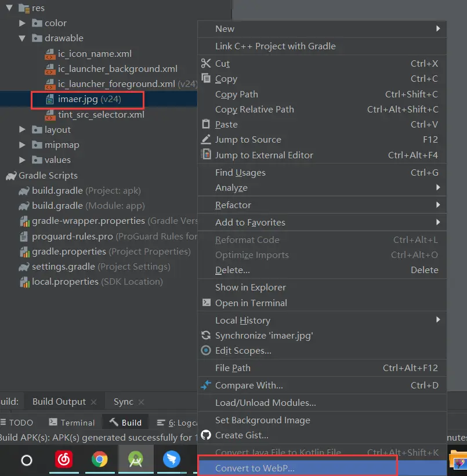The width and height of the screenshot is (467, 476).
Task: Open the Refactor submenu arrow
Action: 438,205
